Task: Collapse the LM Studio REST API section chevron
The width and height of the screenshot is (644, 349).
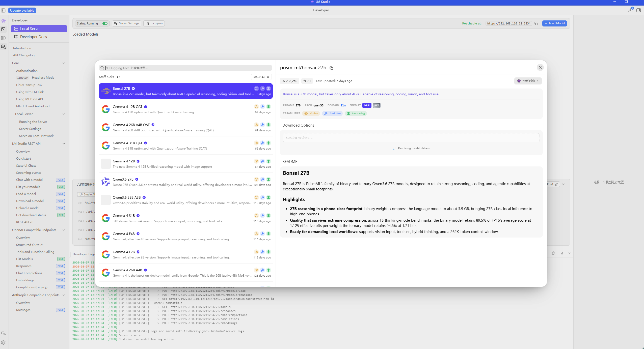Action: point(64,144)
